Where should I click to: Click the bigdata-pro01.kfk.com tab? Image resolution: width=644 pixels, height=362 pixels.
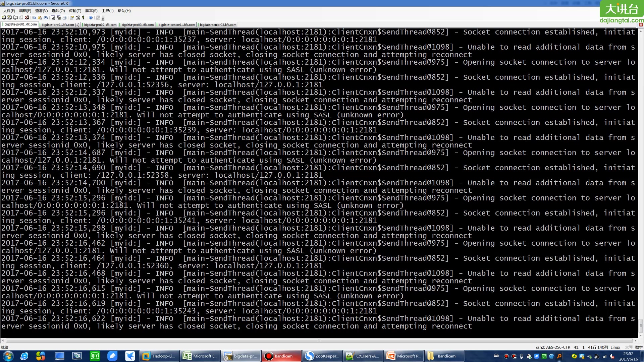pos(21,24)
